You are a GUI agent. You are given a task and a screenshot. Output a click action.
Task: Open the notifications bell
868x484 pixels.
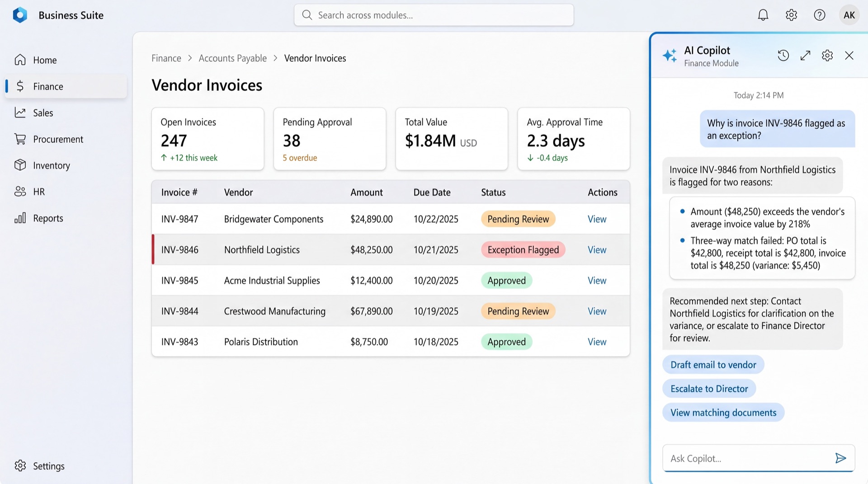[763, 15]
